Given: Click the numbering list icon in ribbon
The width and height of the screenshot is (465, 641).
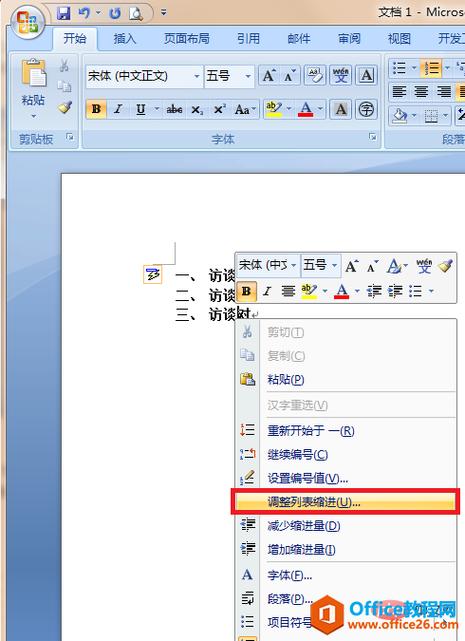Looking at the screenshot, I should tap(431, 68).
